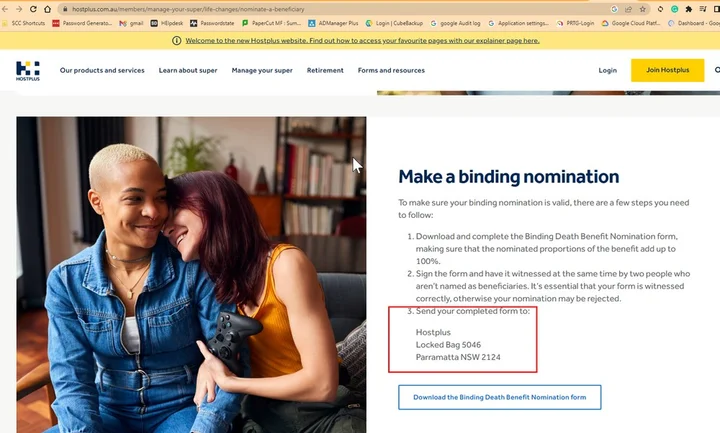Open the Login link
The width and height of the screenshot is (720, 433).
pyautogui.click(x=608, y=70)
